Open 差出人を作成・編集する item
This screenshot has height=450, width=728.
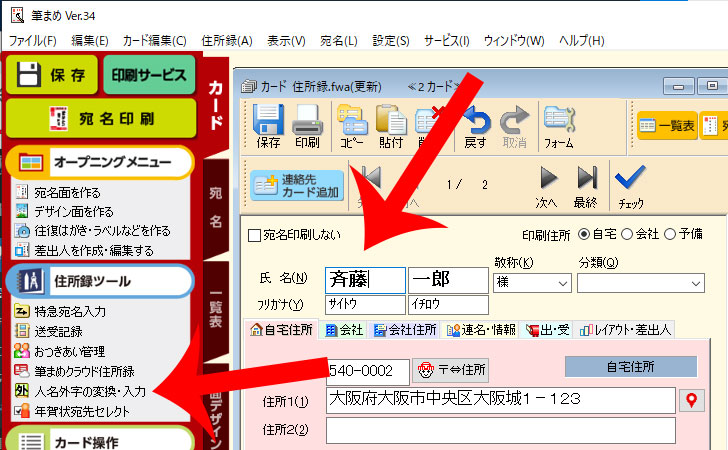[84, 251]
